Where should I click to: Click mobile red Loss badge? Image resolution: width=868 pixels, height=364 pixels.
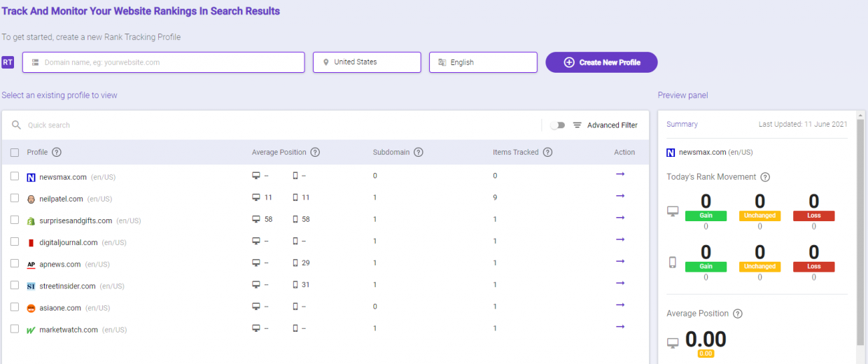(813, 266)
